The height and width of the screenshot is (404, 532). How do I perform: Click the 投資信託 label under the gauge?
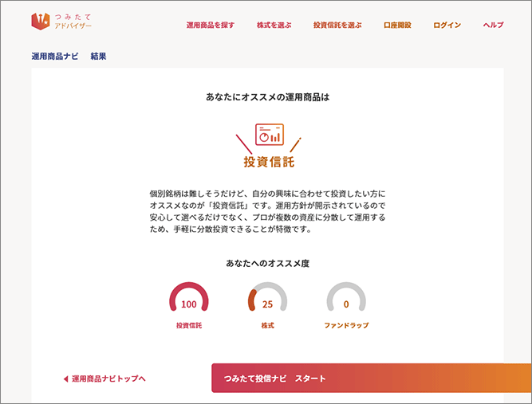tap(189, 326)
